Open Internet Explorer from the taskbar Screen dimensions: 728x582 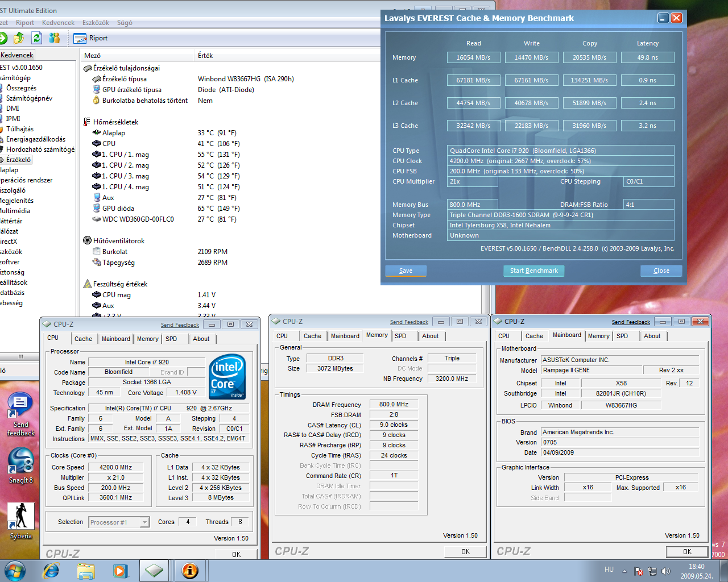[x=51, y=570]
